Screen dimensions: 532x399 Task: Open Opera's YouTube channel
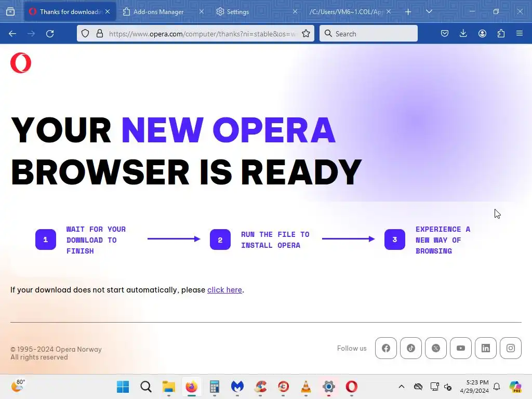click(461, 348)
